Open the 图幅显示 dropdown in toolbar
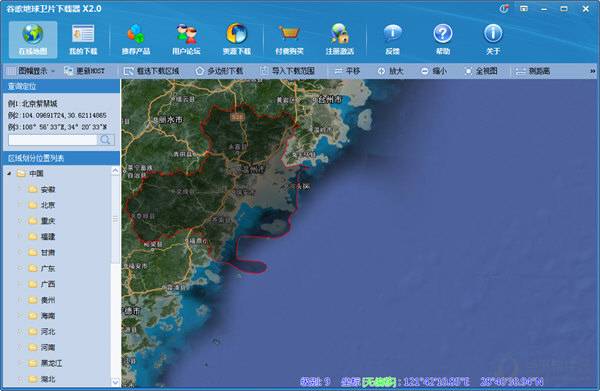 pyautogui.click(x=32, y=71)
